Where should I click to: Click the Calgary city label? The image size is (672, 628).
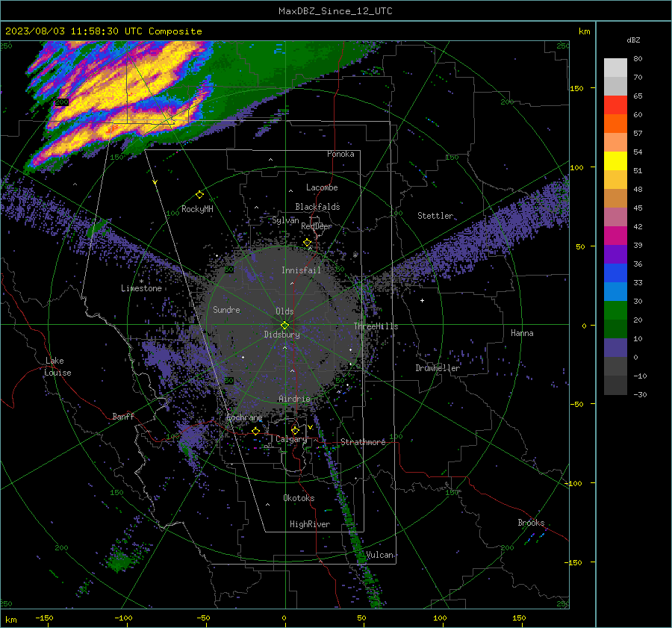(x=291, y=439)
